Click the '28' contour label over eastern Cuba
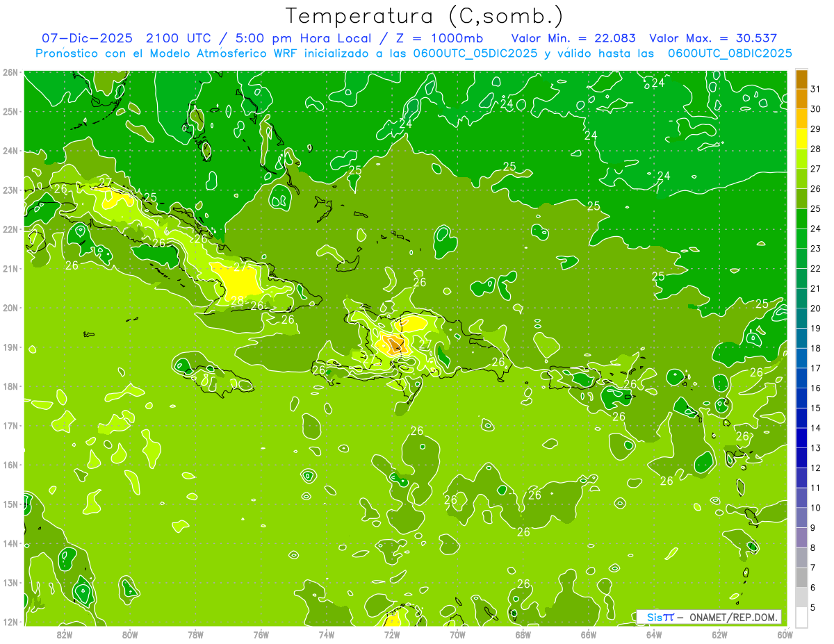The image size is (834, 644). coord(237,300)
